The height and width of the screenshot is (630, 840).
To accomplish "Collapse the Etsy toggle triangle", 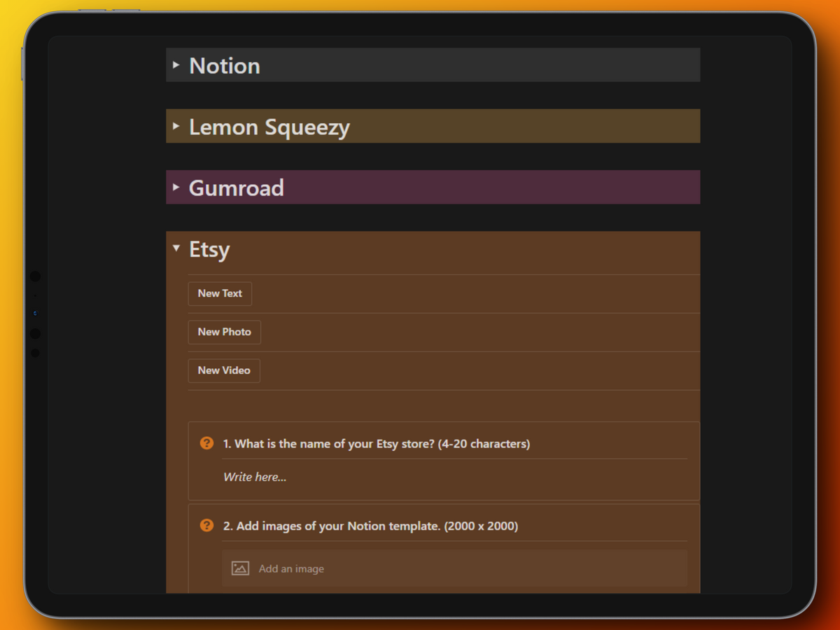I will [176, 248].
